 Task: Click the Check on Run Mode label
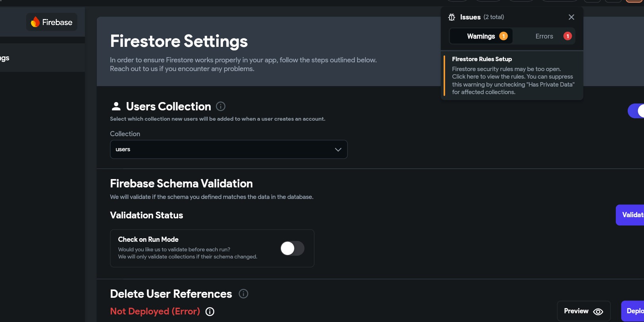pyautogui.click(x=148, y=239)
